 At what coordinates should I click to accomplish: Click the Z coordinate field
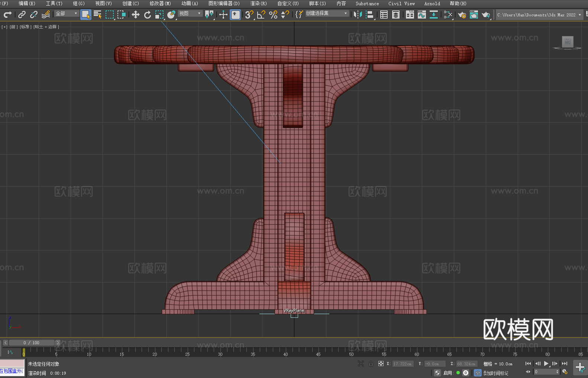[466, 364]
